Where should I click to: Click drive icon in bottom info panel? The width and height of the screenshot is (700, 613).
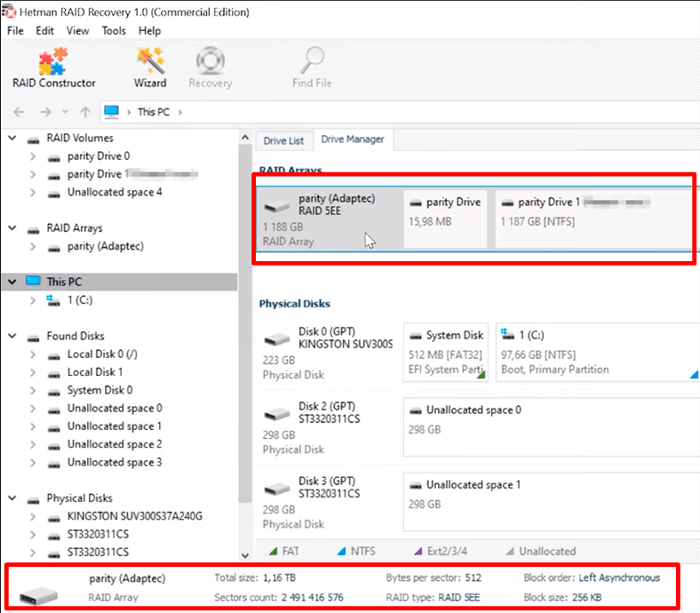click(38, 595)
